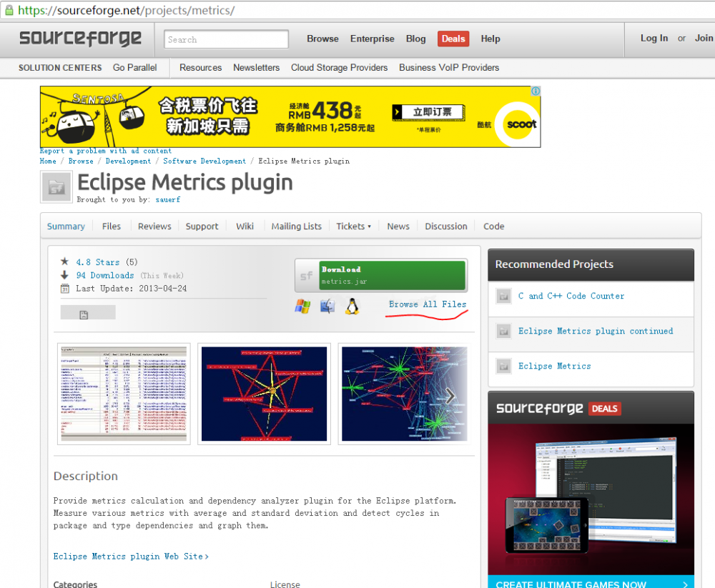Screen dimensions: 715x588
Task: Open the Help header link
Action: pos(490,39)
